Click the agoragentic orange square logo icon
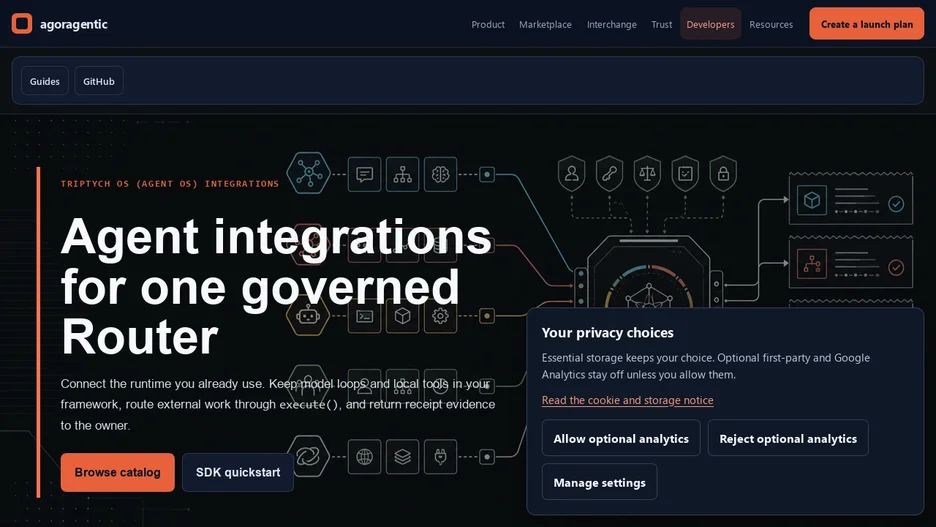 [x=22, y=24]
